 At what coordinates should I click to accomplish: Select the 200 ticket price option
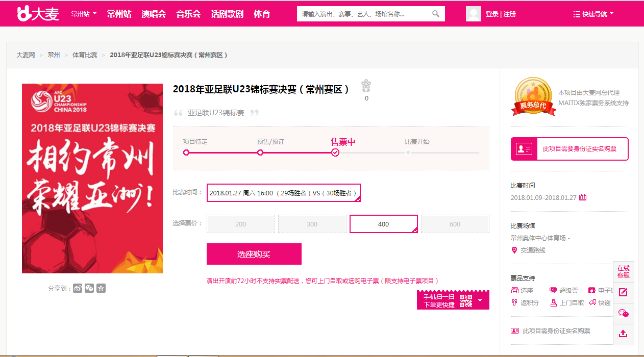pos(241,224)
